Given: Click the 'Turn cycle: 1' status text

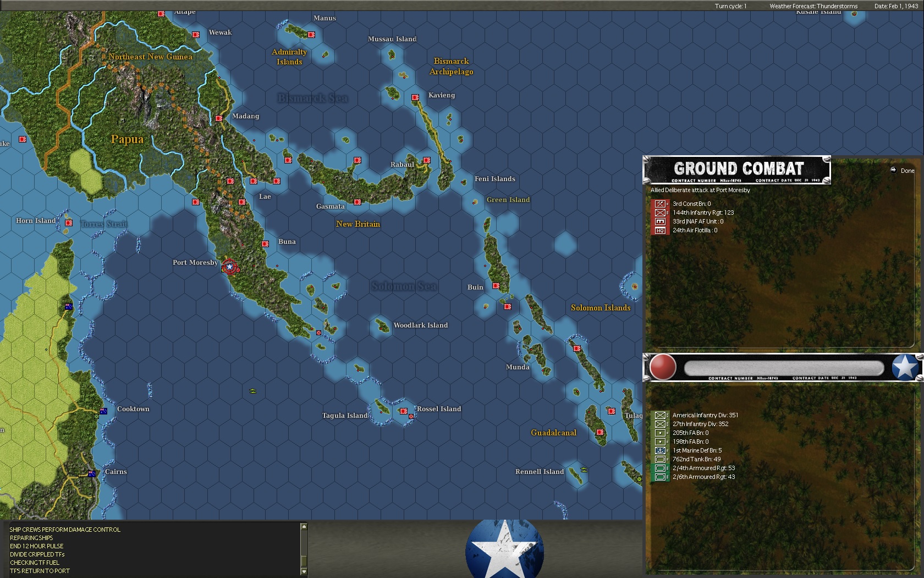Looking at the screenshot, I should 730,6.
